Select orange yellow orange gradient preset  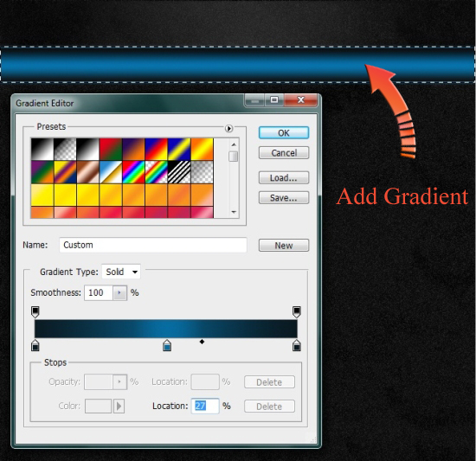point(203,150)
